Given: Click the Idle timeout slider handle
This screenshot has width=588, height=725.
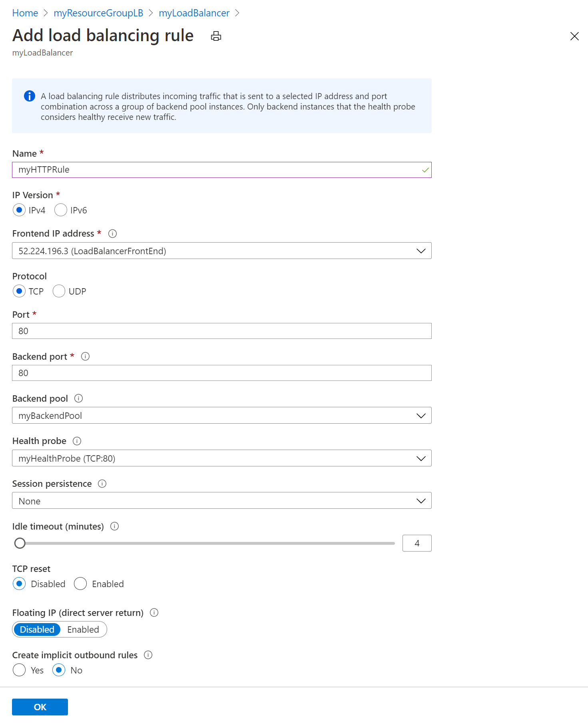Looking at the screenshot, I should pyautogui.click(x=20, y=544).
